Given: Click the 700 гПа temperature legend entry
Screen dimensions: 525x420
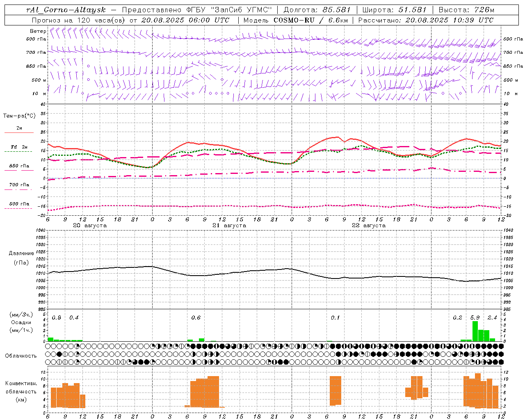Looking at the screenshot, I should point(19,185).
